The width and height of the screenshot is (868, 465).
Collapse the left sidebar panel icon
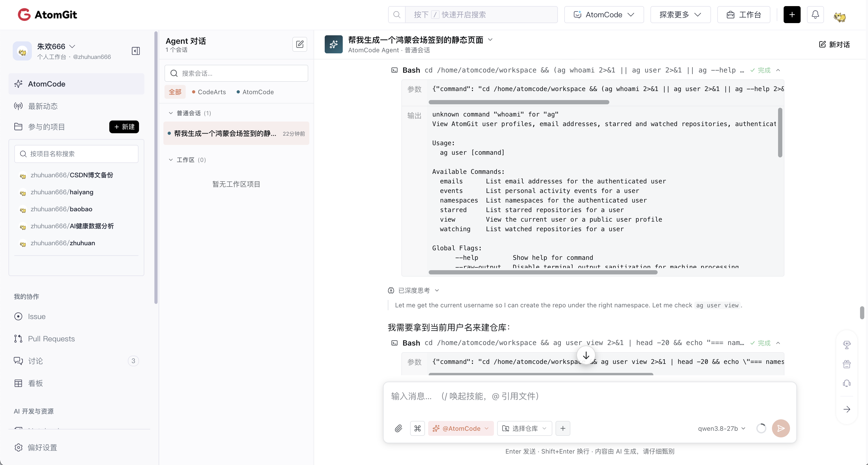[x=136, y=51]
